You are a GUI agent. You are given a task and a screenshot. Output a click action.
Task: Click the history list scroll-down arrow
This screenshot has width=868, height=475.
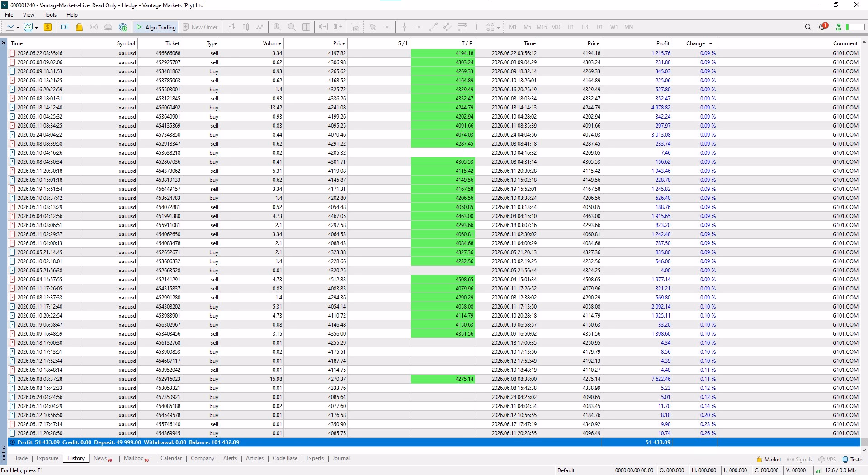click(864, 450)
